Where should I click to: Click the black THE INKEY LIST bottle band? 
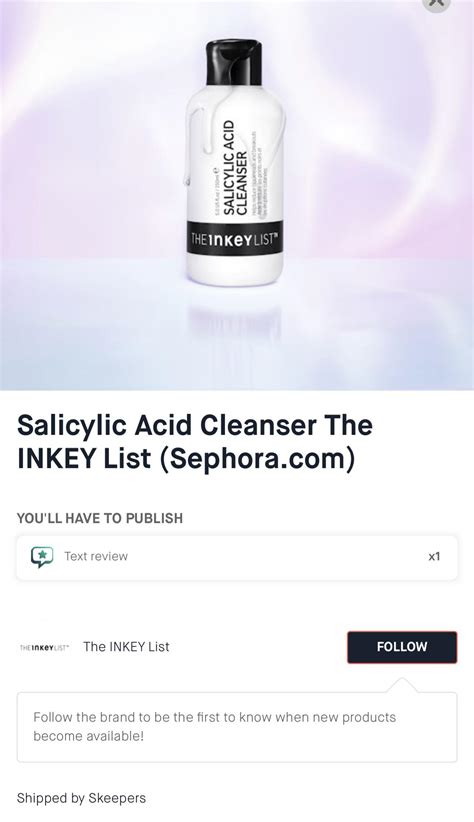pos(234,240)
